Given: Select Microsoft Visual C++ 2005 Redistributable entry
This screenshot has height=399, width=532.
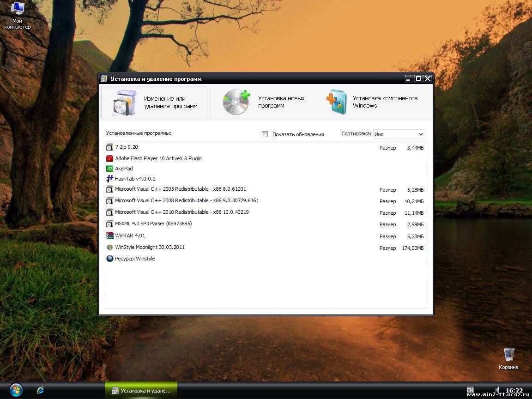Looking at the screenshot, I should (x=266, y=189).
